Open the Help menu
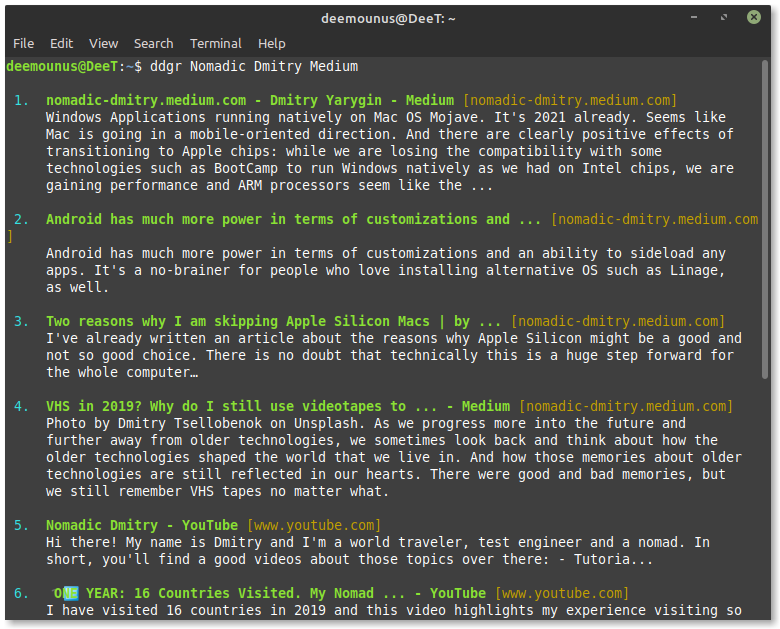This screenshot has height=629, width=780. (272, 44)
